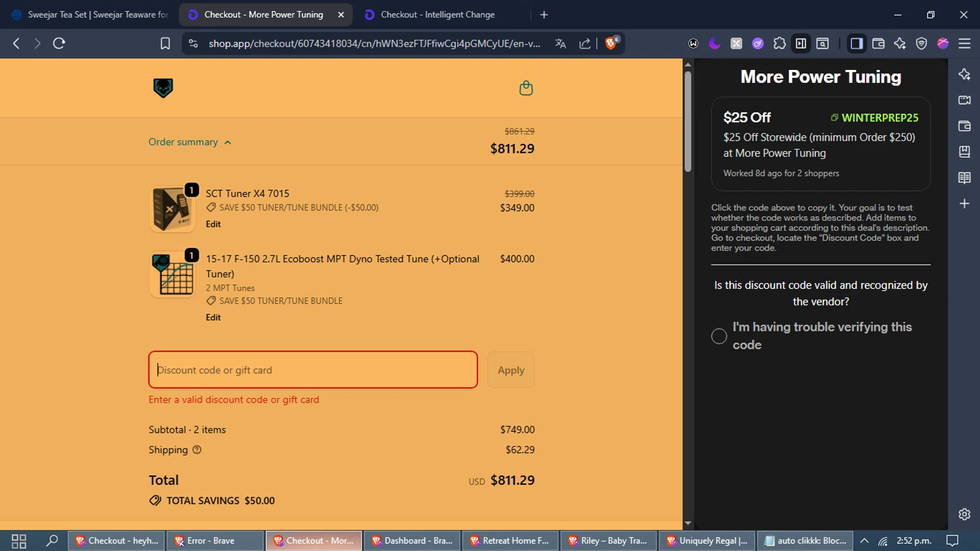Viewport: 980px width, 551px height.
Task: Go forward with the browser forward arrow
Action: coord(37,43)
